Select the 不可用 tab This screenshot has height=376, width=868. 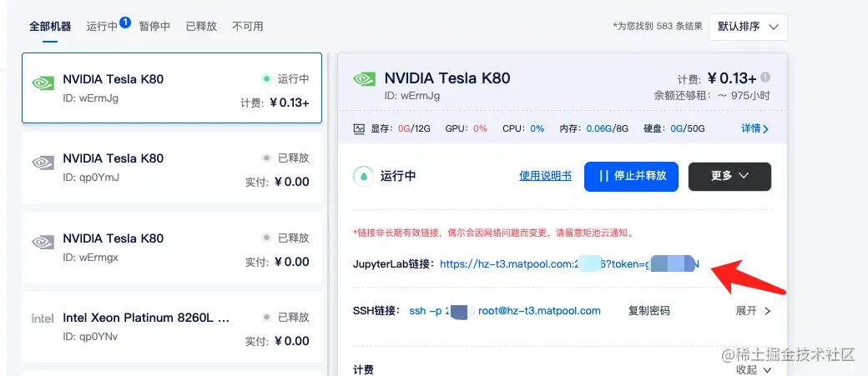247,26
